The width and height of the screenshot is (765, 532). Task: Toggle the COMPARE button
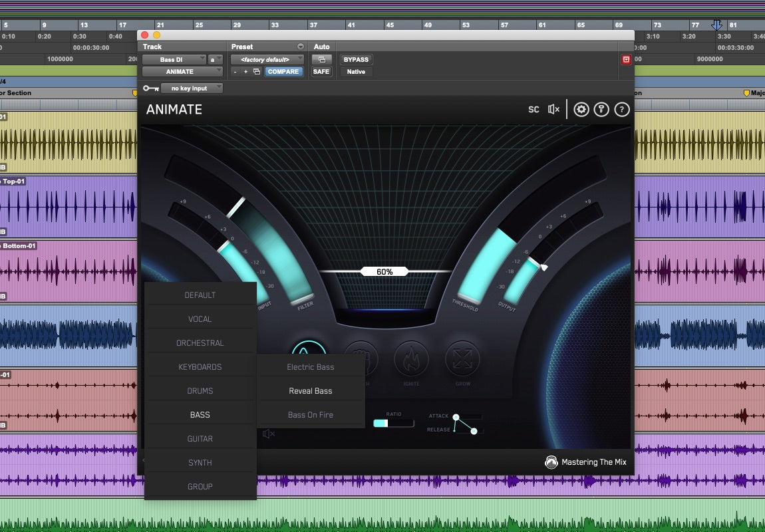[283, 72]
